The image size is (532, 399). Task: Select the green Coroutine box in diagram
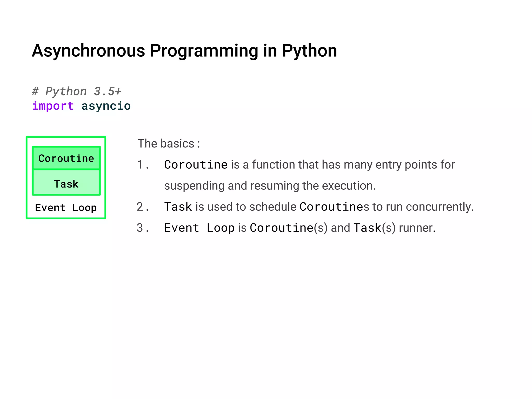(x=66, y=158)
